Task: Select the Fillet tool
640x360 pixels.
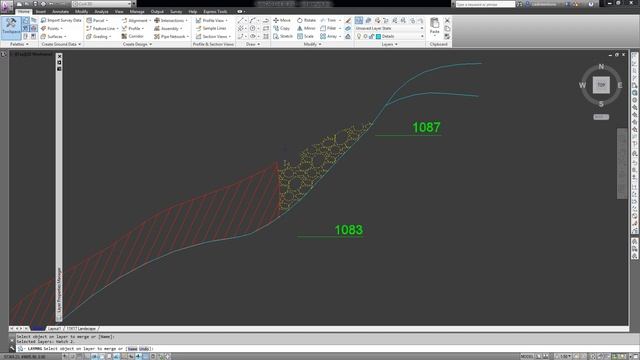Action: point(329,28)
